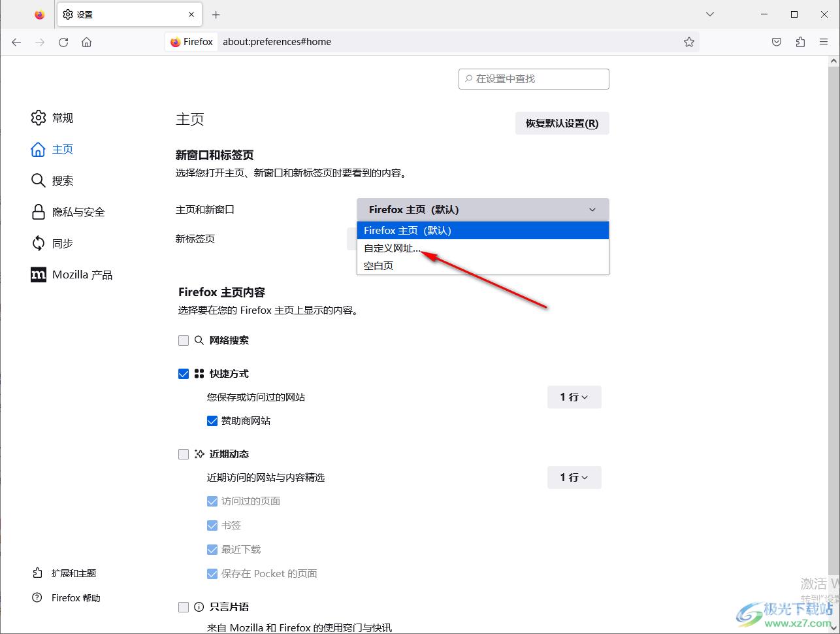Click 您保存或访问过的网站 text
Screen dimensions: 840x634
point(256,397)
